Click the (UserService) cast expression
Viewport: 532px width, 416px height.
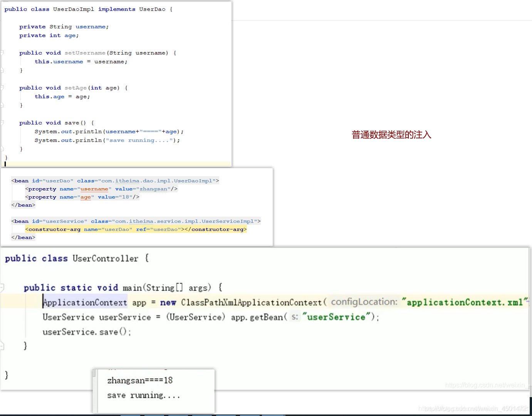pyautogui.click(x=196, y=317)
